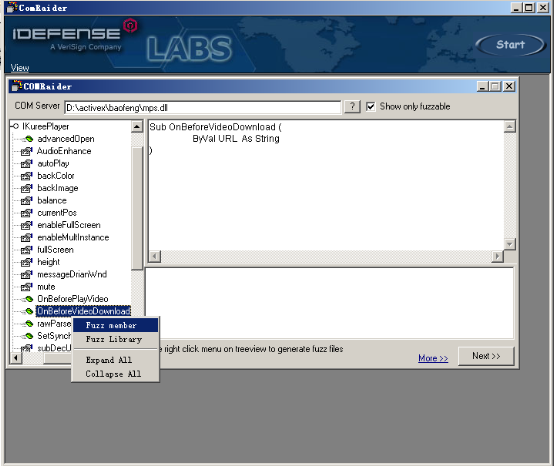Screen dimensions: 555x467
Task: Choose Fuzz member from context menu
Action: click(x=116, y=325)
